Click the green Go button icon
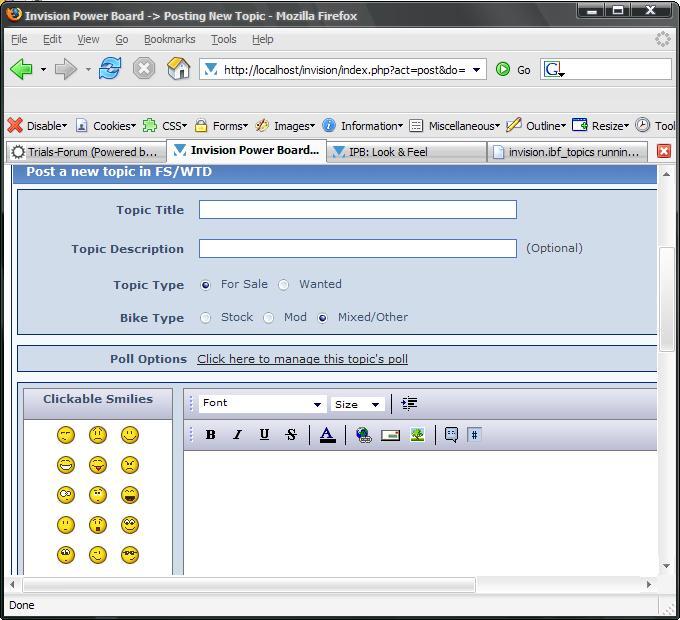The image size is (680, 620). (x=503, y=69)
